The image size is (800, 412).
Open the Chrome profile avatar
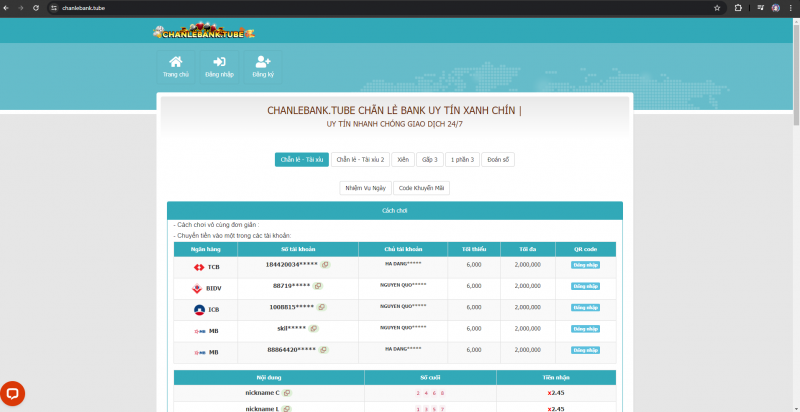point(776,8)
